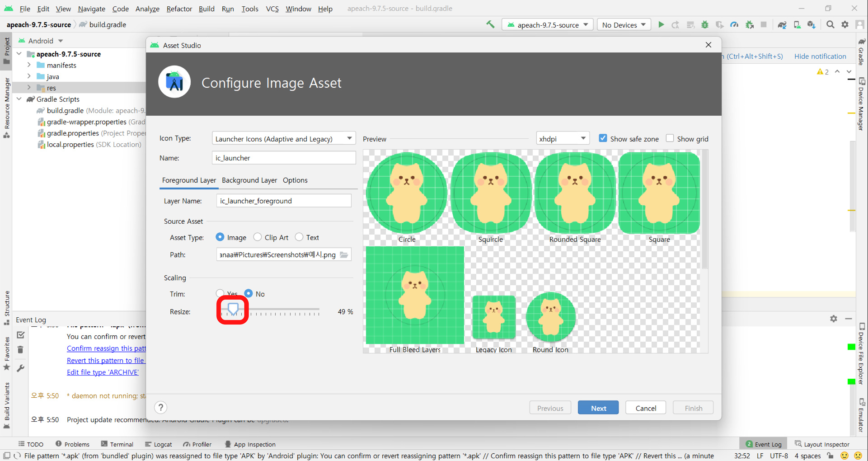Open the Project tool window side tab
The height and width of the screenshot is (461, 868).
click(x=6, y=51)
